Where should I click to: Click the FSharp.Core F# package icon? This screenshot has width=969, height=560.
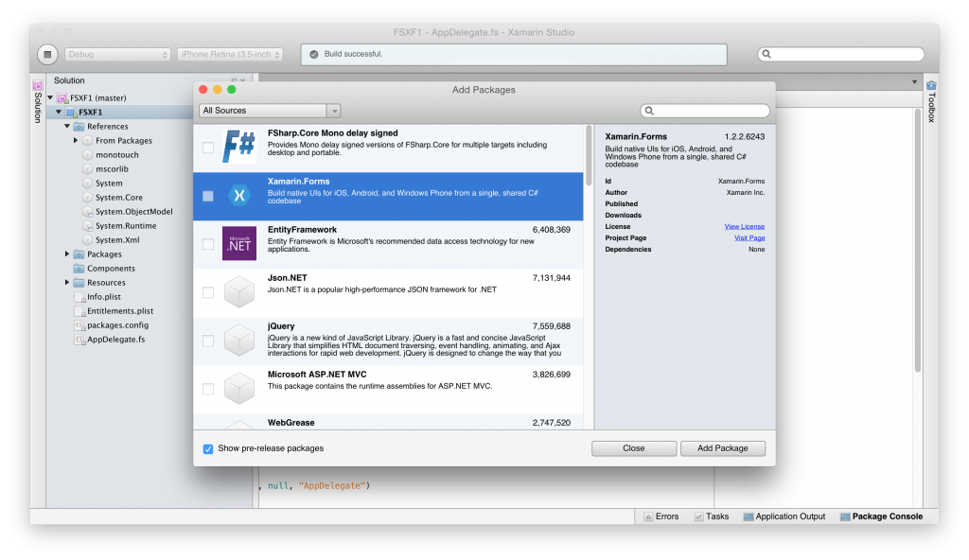pyautogui.click(x=239, y=147)
